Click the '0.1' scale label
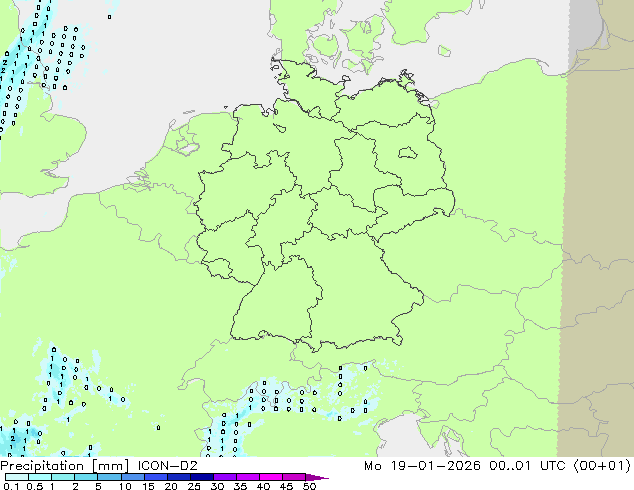The image size is (634, 490). click(x=11, y=486)
